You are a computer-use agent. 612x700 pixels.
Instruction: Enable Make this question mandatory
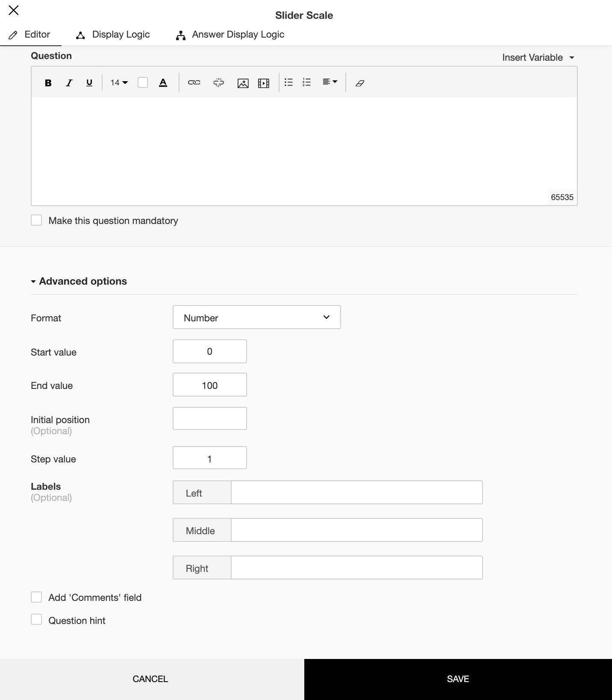tap(36, 221)
